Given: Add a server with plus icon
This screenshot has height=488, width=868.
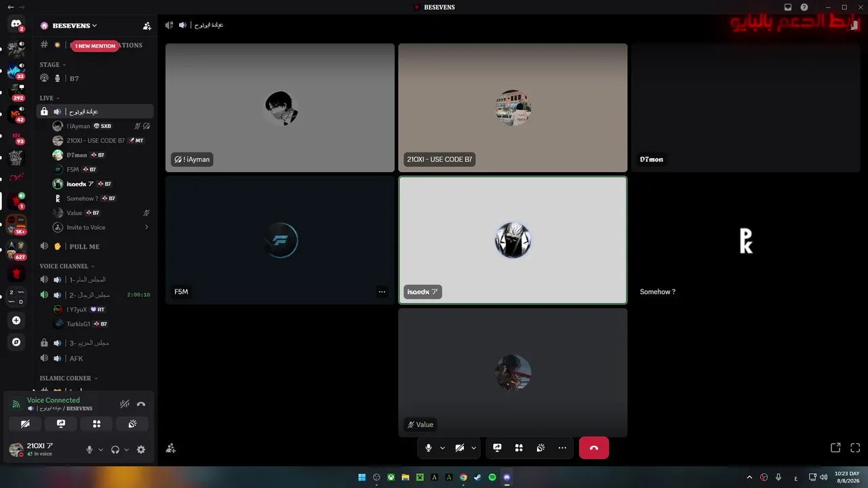Looking at the screenshot, I should click(16, 321).
